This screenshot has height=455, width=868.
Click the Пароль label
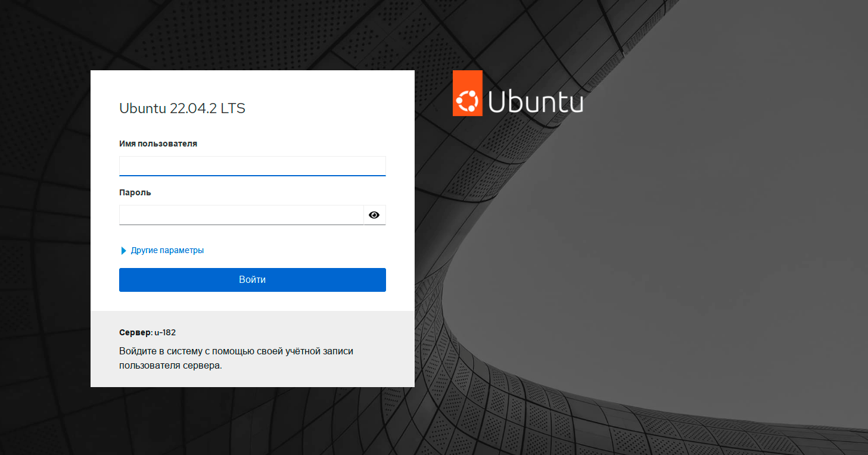click(135, 192)
